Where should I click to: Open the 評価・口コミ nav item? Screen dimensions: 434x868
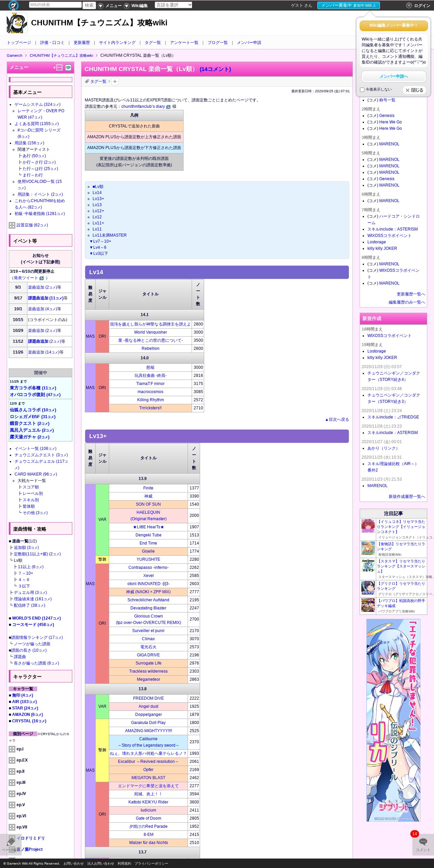pyautogui.click(x=52, y=43)
